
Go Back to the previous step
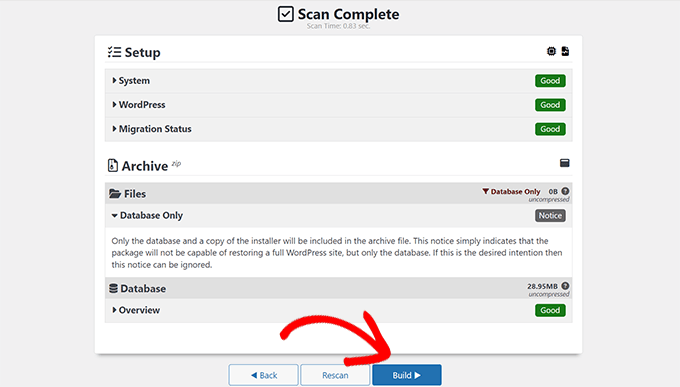pos(264,375)
